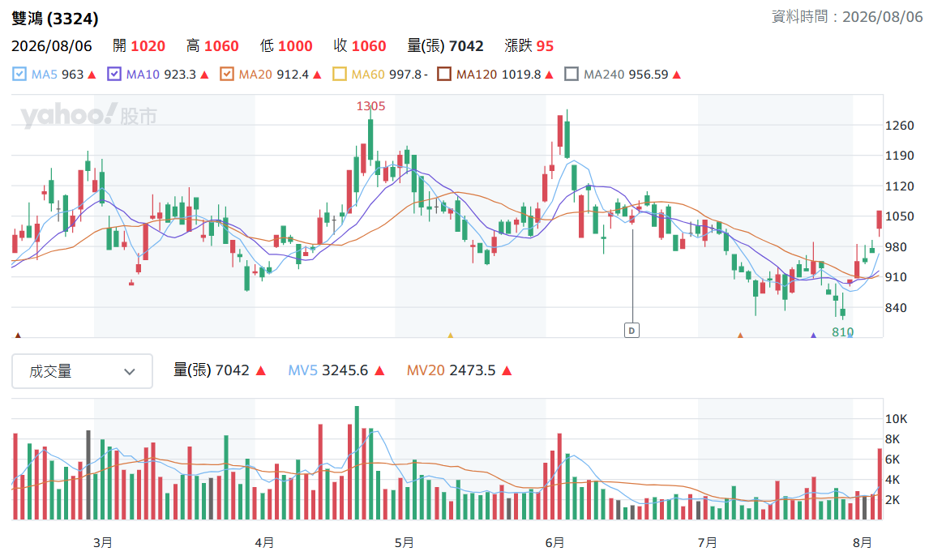The image size is (929, 560).
Task: Click the 10K volume axis label
Action: click(x=896, y=419)
